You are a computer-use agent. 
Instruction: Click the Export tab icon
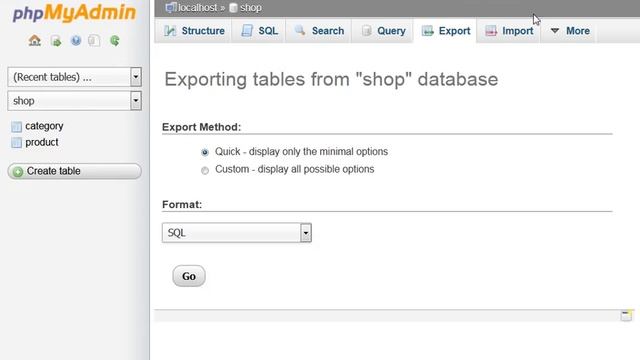(427, 31)
